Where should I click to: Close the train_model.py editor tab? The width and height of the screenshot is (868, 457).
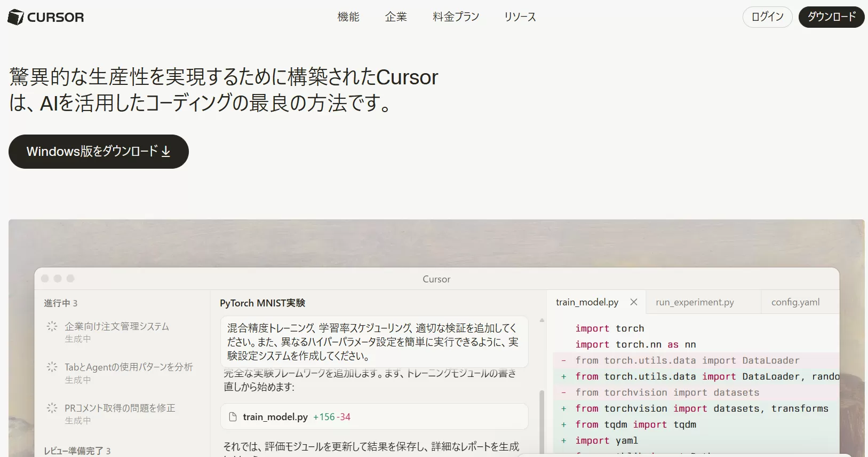tap(634, 302)
